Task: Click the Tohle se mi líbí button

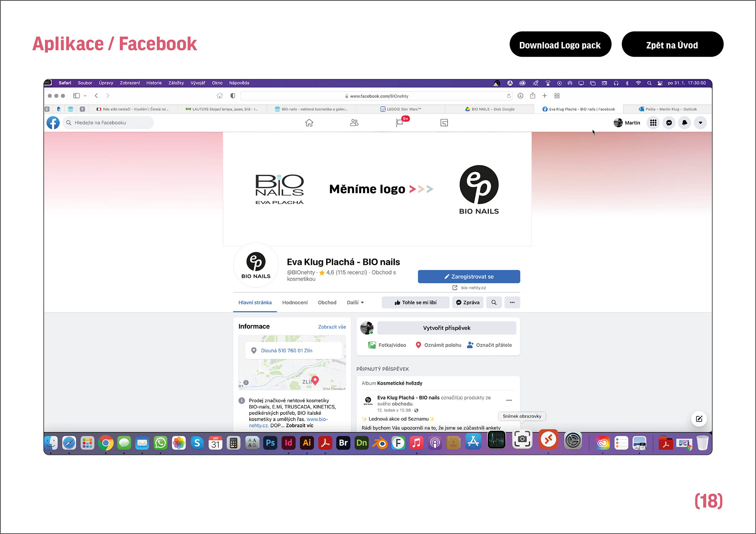Action: [x=415, y=303]
